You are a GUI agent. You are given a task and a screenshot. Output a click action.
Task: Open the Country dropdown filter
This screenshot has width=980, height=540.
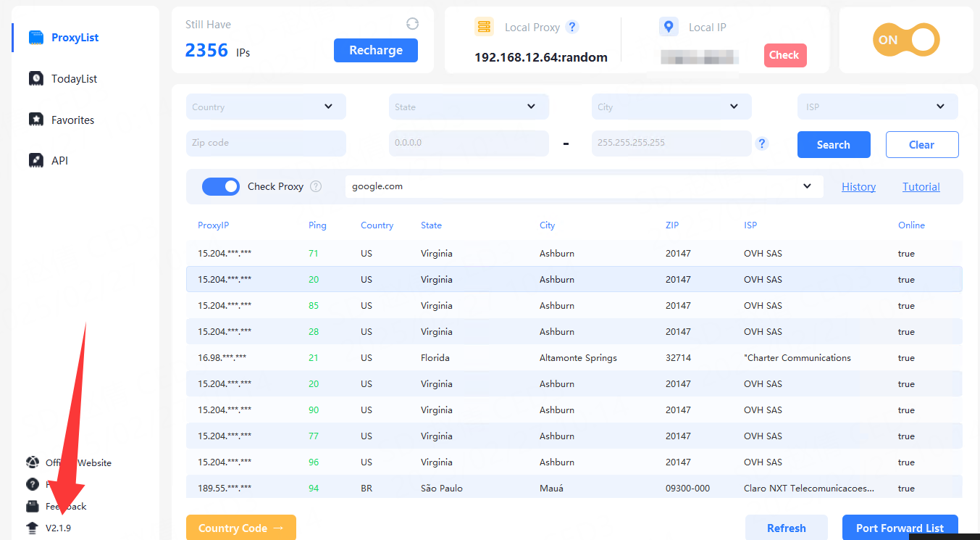266,107
